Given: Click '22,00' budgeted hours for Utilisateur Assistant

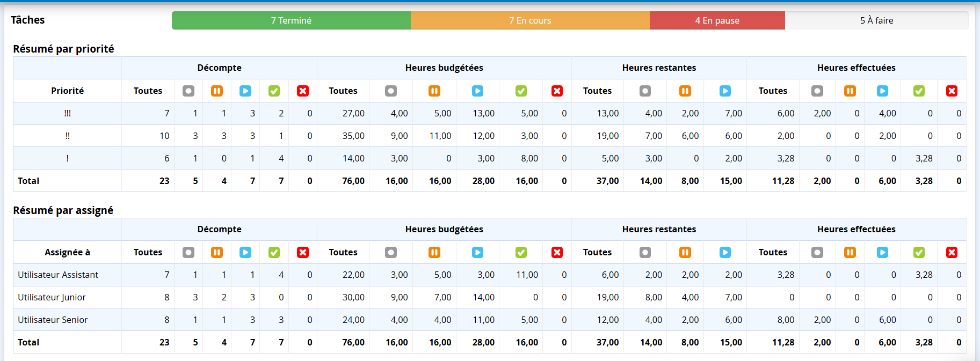Looking at the screenshot, I should pyautogui.click(x=353, y=275).
